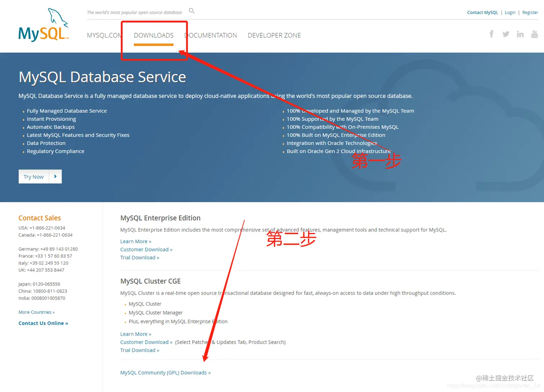Image resolution: width=544 pixels, height=392 pixels.
Task: Click the India phone number line
Action: (42, 298)
